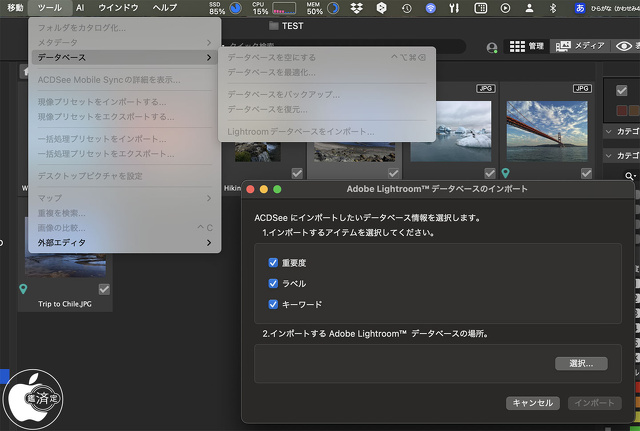Screen dimensions: 640x431
Task: Open the Time Machine clock icon
Action: coord(407,8)
